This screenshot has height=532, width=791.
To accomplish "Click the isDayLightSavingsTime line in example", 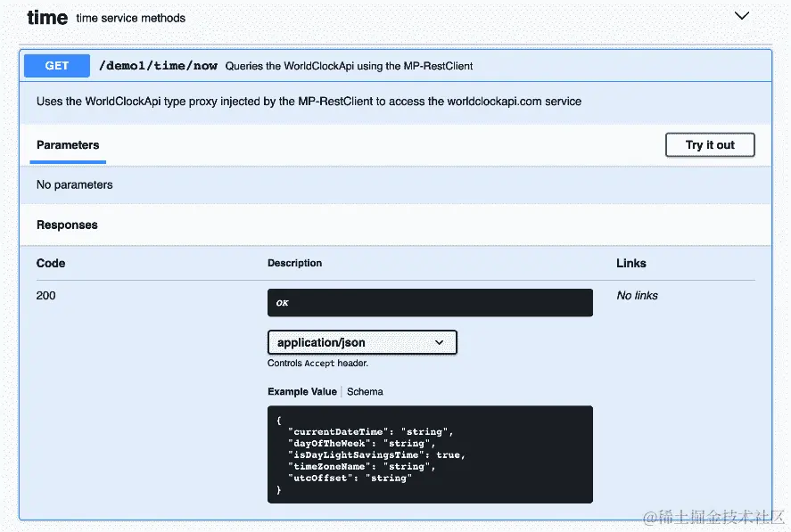I will click(x=376, y=454).
